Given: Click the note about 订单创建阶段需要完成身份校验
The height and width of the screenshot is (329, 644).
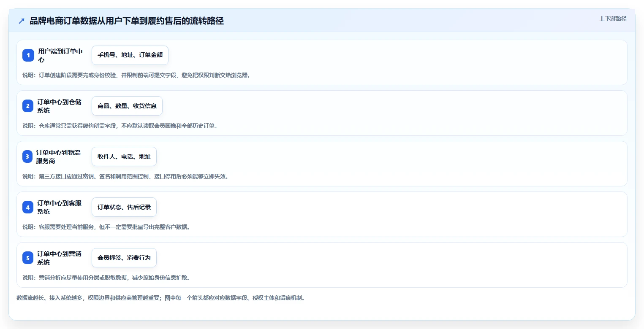Looking at the screenshot, I should pos(136,75).
